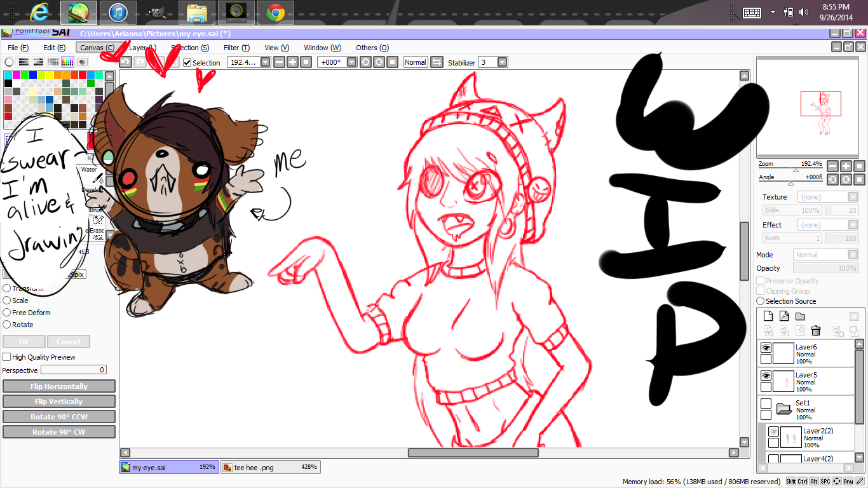Rotate the canvas clockwise from the toolbar

(379, 62)
